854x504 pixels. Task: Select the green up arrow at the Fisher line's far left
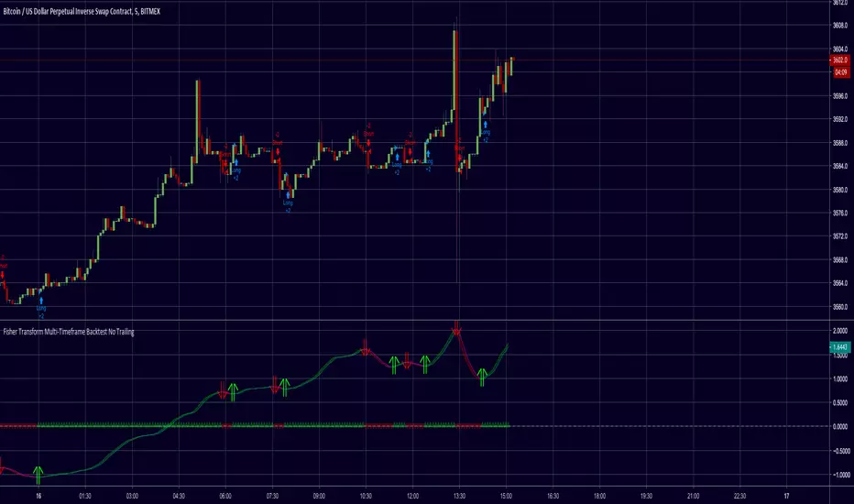point(38,475)
